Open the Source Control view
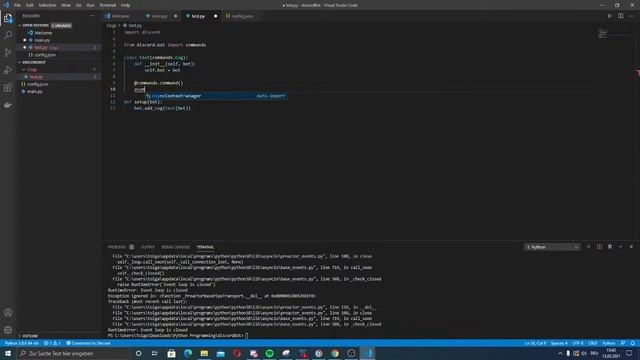 click(x=8, y=53)
